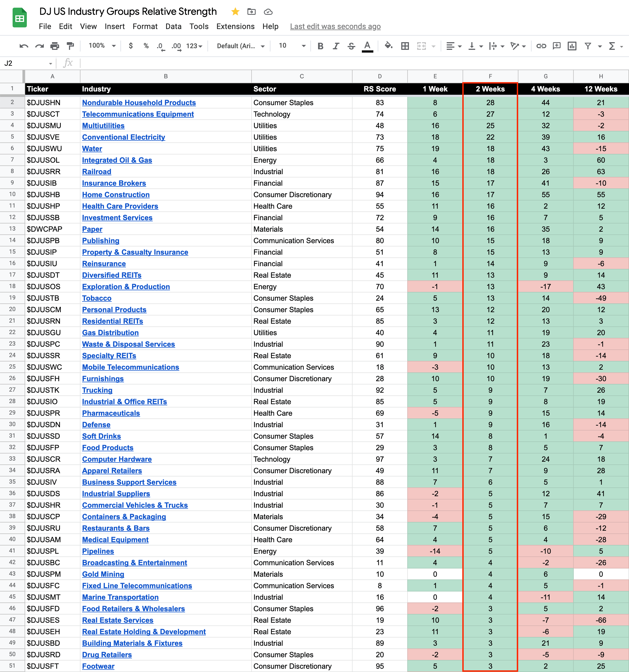This screenshot has height=672, width=629.
Task: Click the Insert chart icon
Action: coord(572,46)
